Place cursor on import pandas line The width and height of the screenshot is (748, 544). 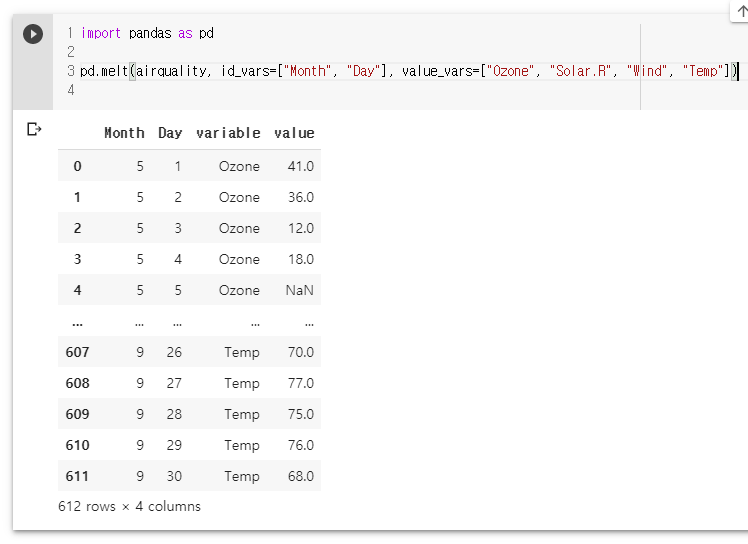point(147,33)
